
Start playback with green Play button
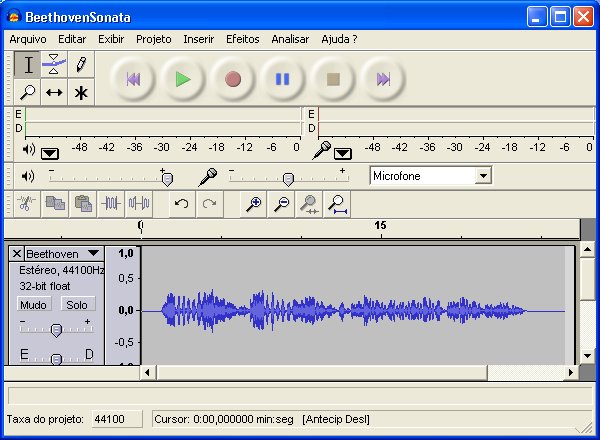pos(183,80)
